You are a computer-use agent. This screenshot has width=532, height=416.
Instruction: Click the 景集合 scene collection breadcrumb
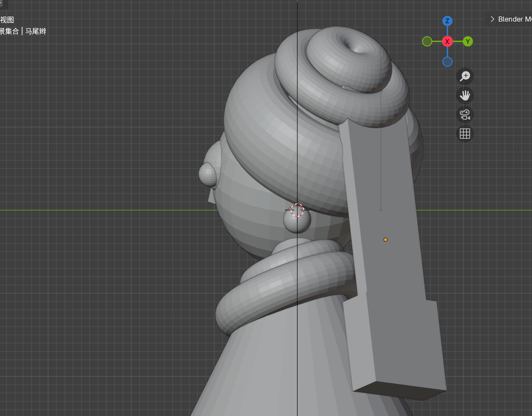point(10,31)
